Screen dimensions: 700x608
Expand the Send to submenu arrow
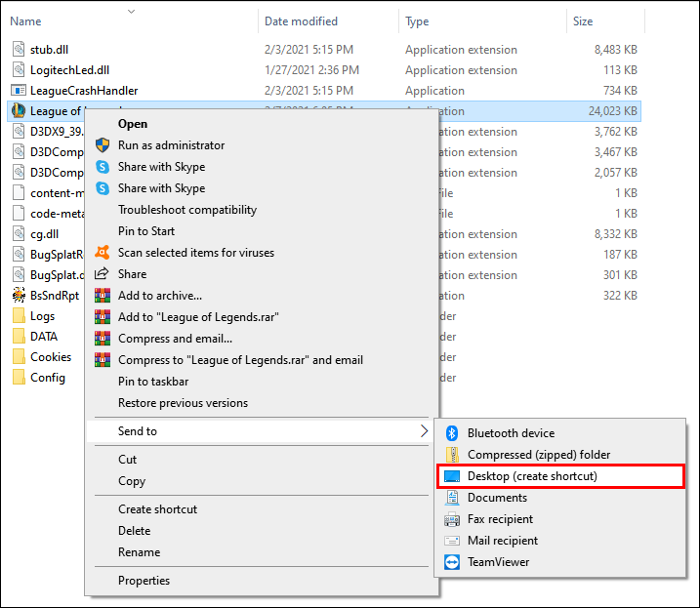pos(423,431)
